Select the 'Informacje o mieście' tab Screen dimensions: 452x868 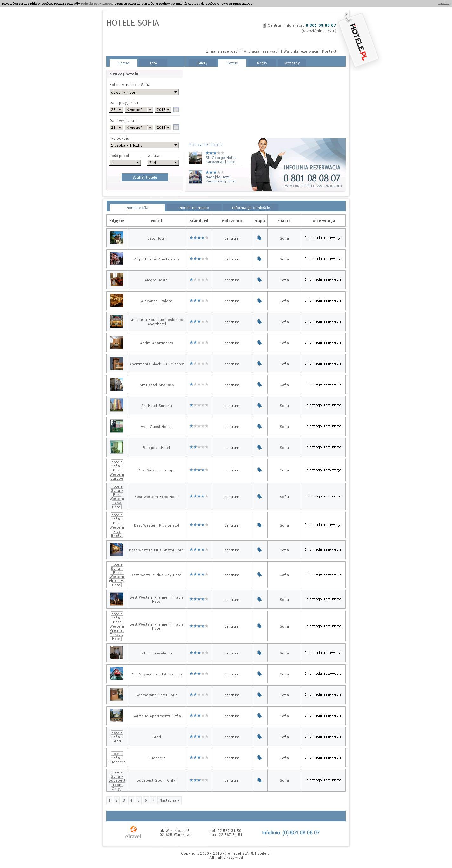pyautogui.click(x=251, y=208)
